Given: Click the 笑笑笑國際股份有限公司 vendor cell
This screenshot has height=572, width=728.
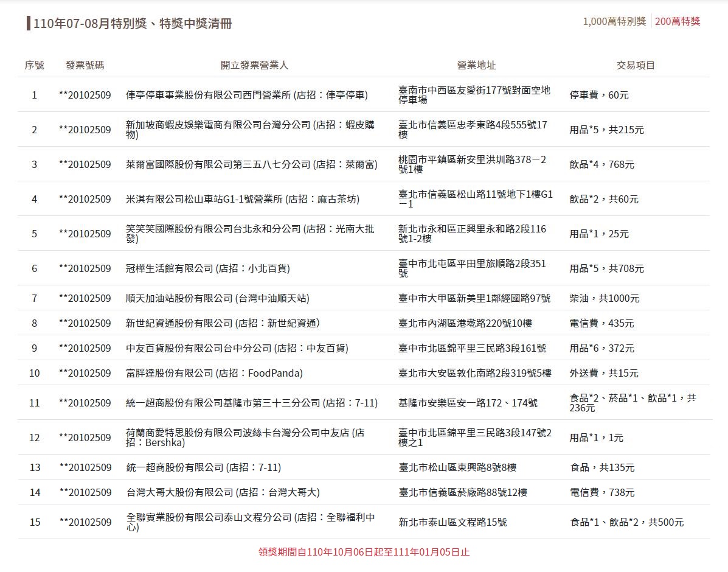Looking at the screenshot, I should [250, 234].
